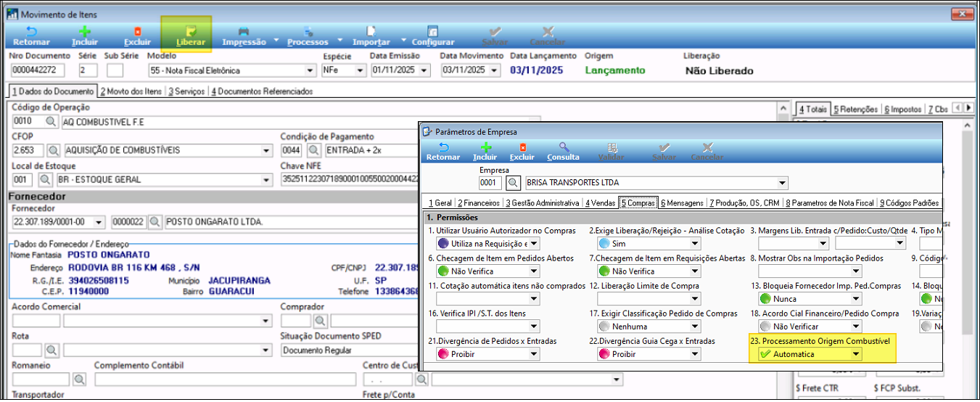Click magnifier beside Empresa code 0001
This screenshot has width=980, height=402.
(513, 183)
